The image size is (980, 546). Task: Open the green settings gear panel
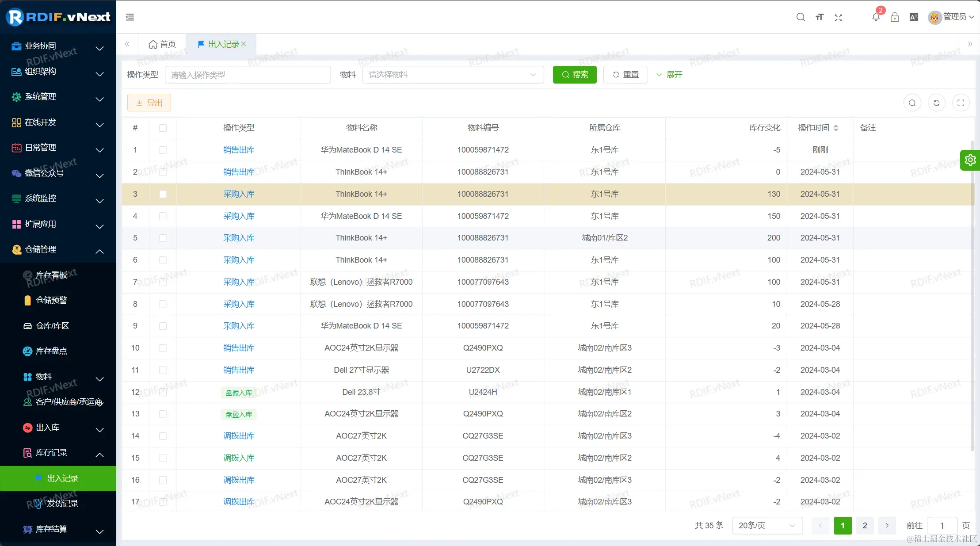pos(970,160)
